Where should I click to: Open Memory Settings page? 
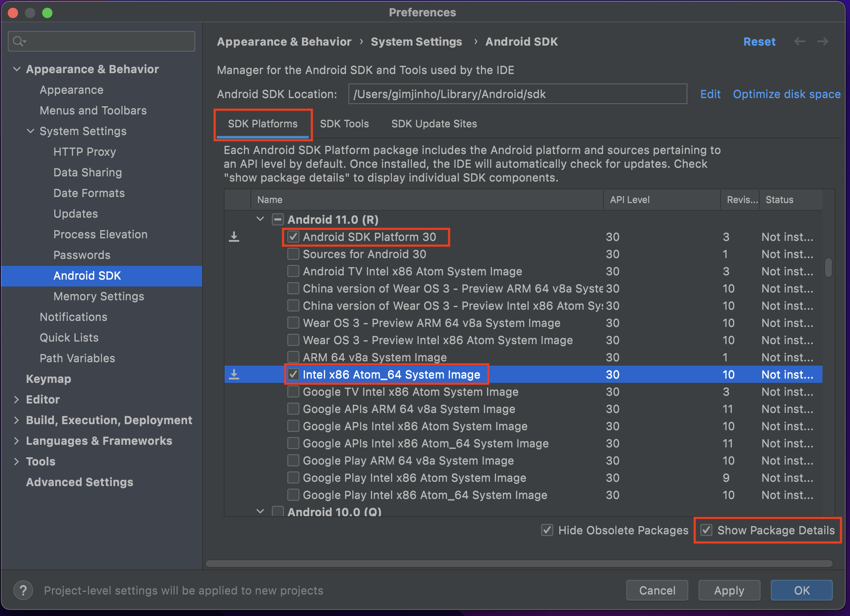click(99, 296)
